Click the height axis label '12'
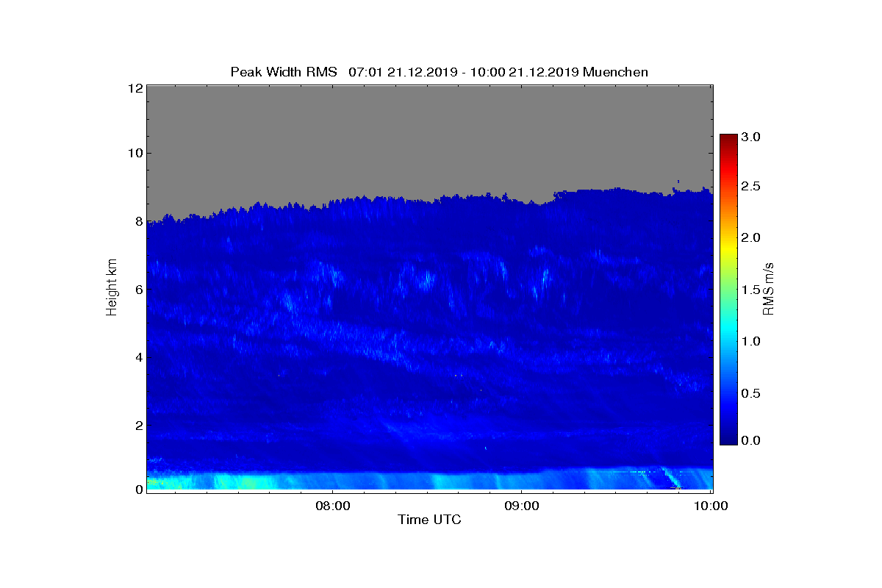The width and height of the screenshot is (882, 588). click(x=135, y=88)
